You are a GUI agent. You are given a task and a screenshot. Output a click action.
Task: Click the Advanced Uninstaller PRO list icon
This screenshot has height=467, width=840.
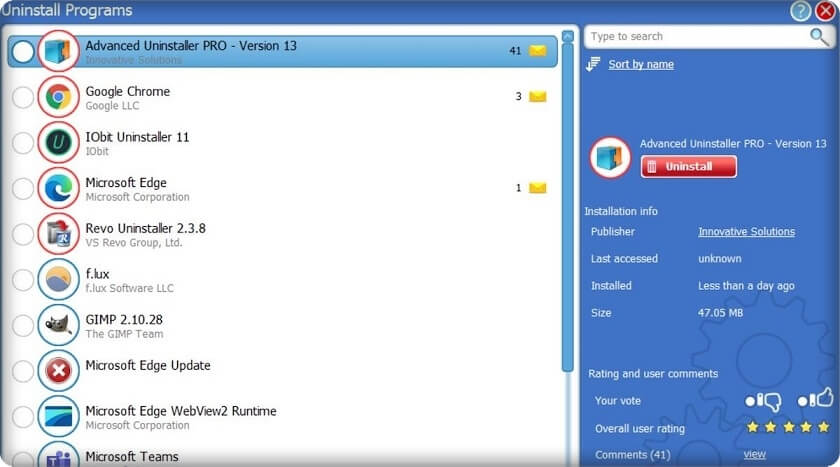pyautogui.click(x=58, y=51)
